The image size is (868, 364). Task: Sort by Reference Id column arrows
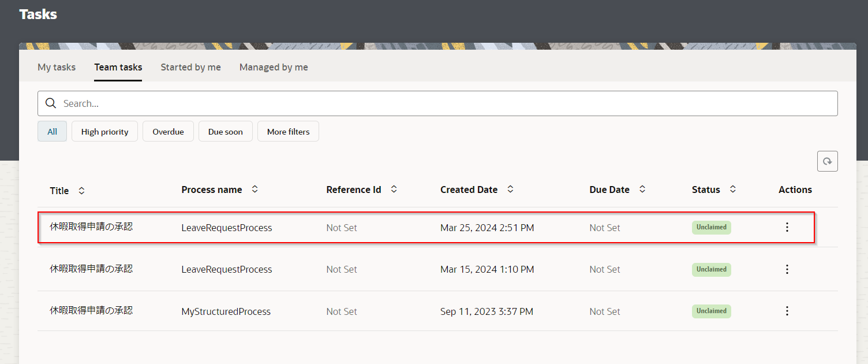[394, 190]
